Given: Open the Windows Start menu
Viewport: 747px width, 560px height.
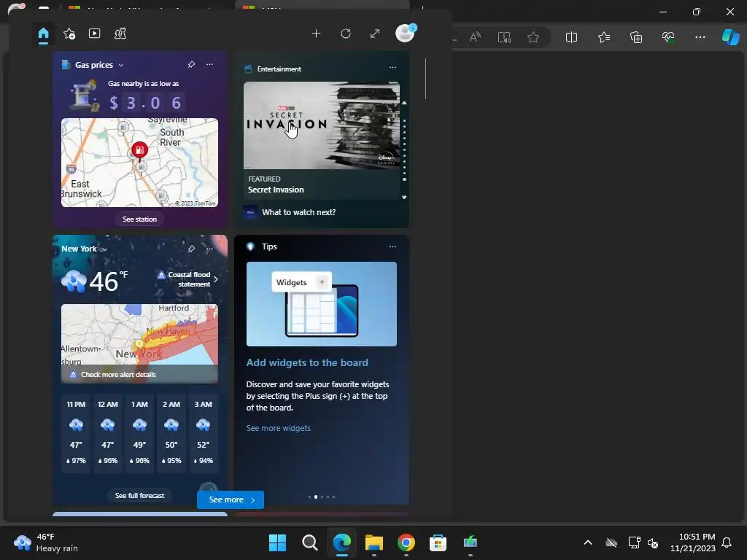Looking at the screenshot, I should point(278,542).
